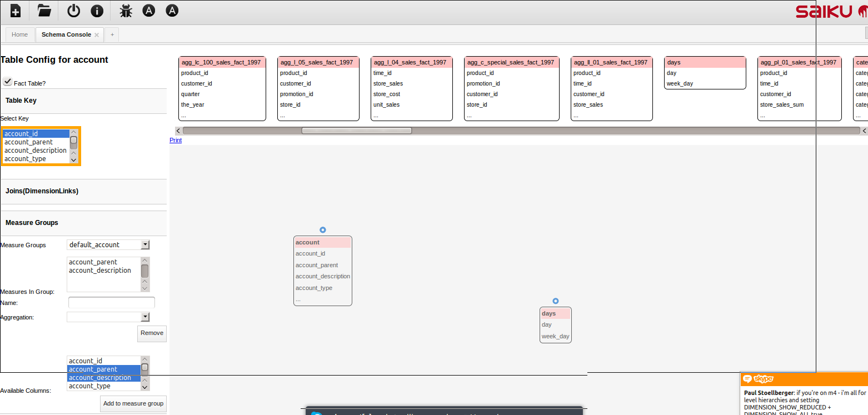The height and width of the screenshot is (415, 868).
Task: Expand the Joins(DimensionLinks) section
Action: pos(83,191)
